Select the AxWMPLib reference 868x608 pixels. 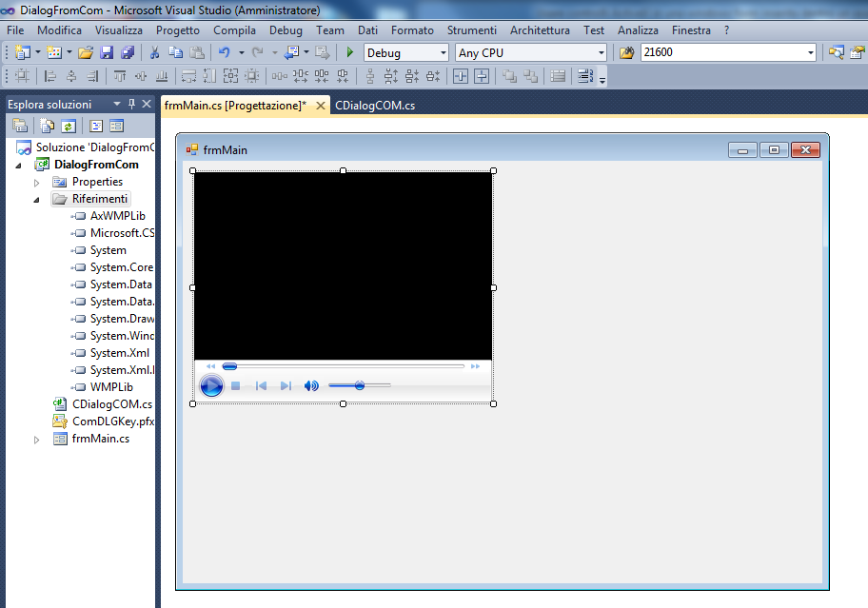[117, 216]
